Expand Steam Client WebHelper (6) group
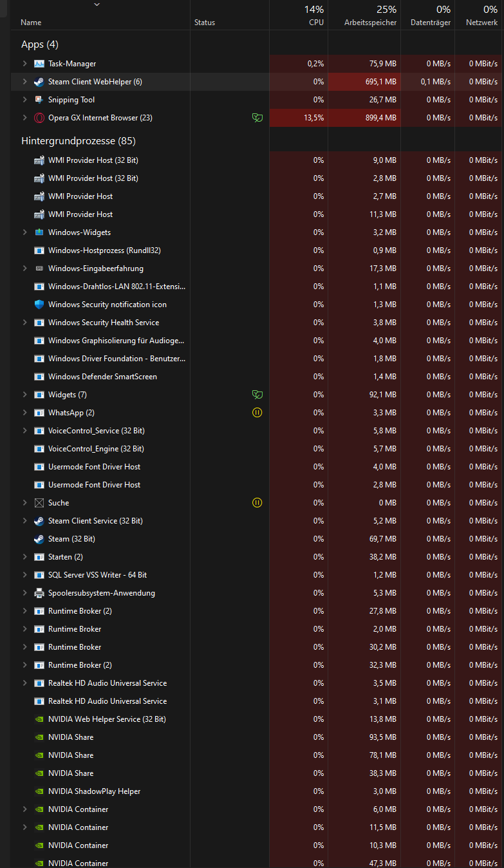Viewport: 504px width, 868px height. point(24,82)
